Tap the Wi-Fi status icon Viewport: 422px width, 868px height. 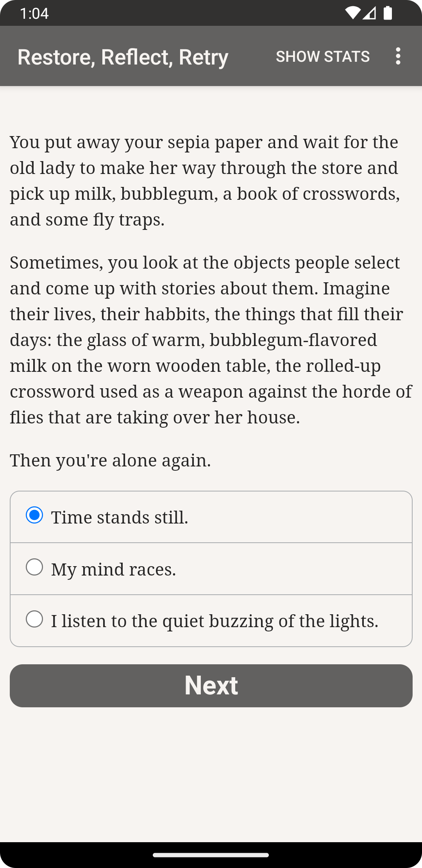pos(352,13)
